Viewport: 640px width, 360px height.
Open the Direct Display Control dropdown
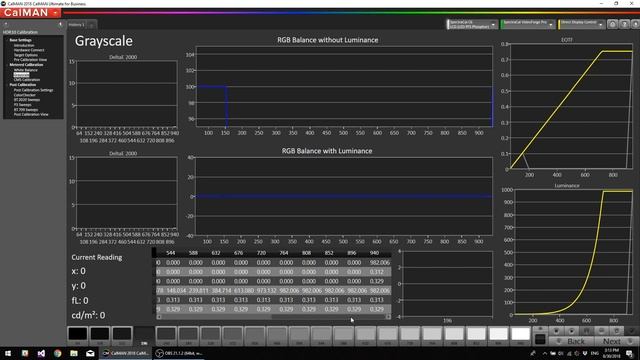[581, 24]
